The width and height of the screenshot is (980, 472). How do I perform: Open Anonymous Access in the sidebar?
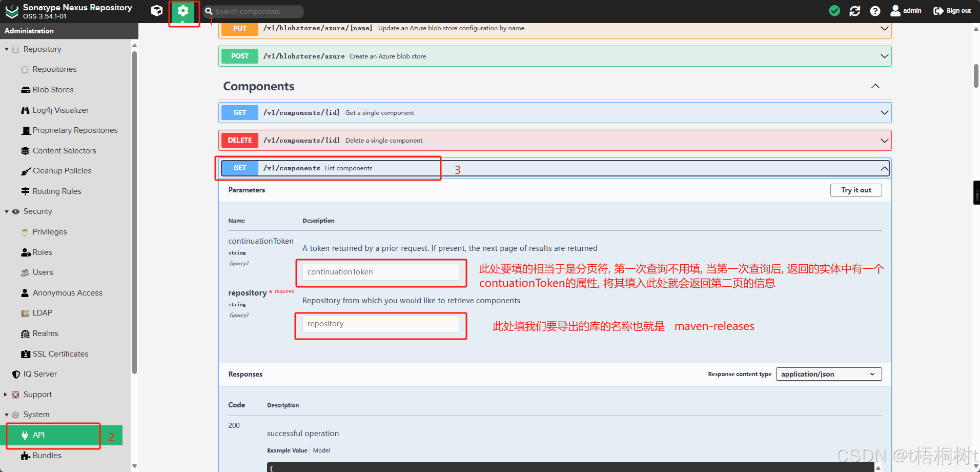click(x=68, y=293)
